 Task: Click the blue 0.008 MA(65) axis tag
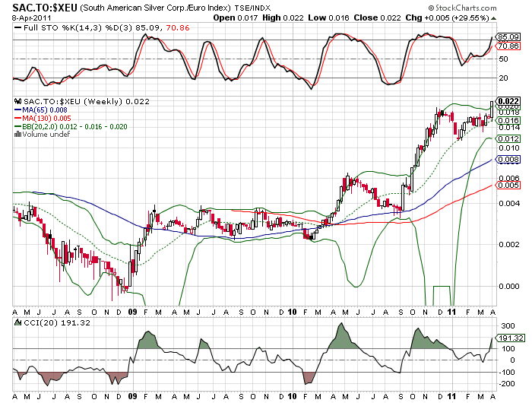pos(508,160)
